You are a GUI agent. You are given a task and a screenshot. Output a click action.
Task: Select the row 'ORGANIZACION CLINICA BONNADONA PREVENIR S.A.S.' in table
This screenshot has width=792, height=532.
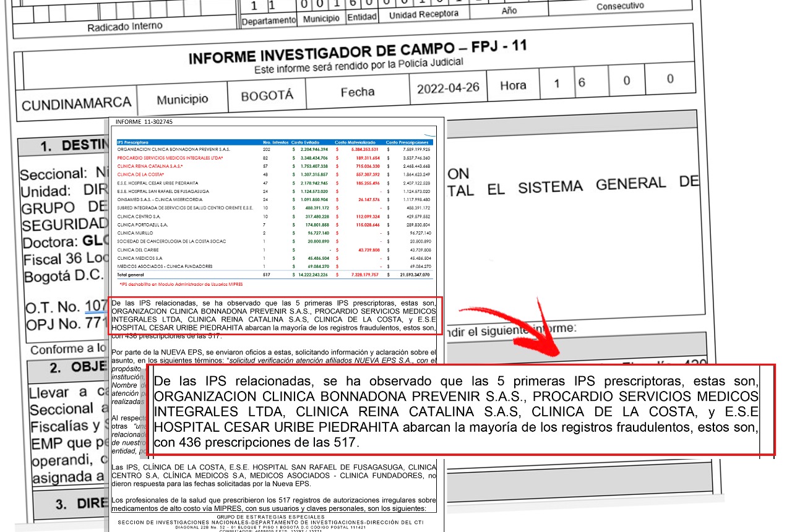click(273, 150)
